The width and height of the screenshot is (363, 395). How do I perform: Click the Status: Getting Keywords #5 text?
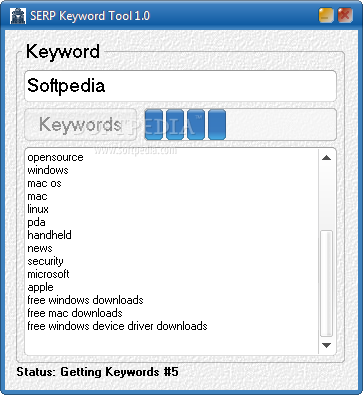97,372
